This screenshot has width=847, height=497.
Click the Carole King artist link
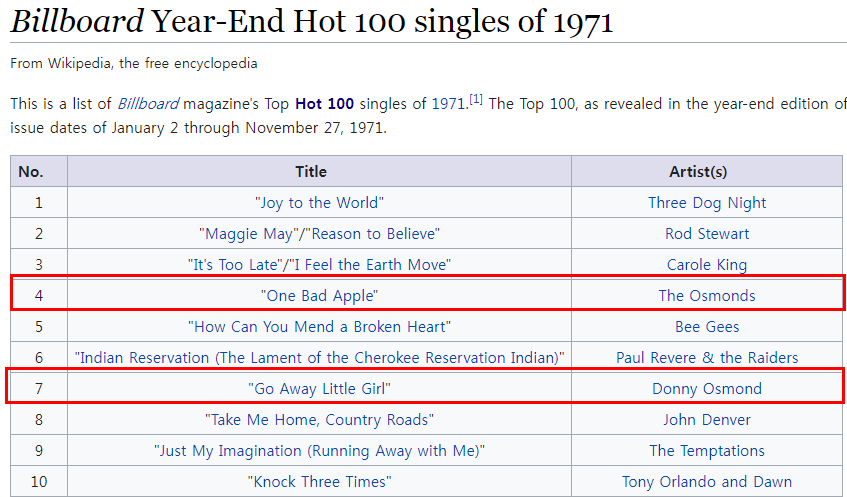[706, 265]
